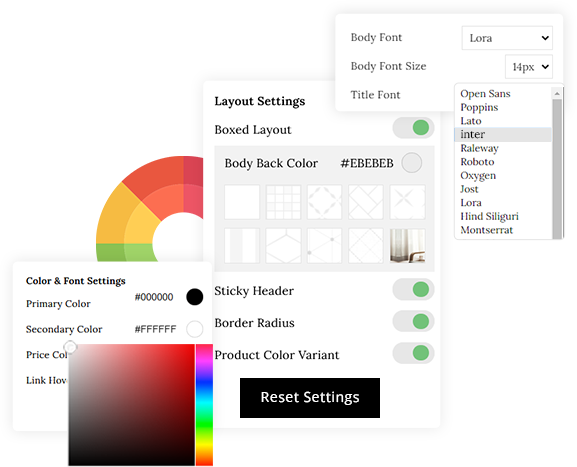This screenshot has width=577, height=467.
Task: Choose the plain white background pattern
Action: tap(242, 202)
